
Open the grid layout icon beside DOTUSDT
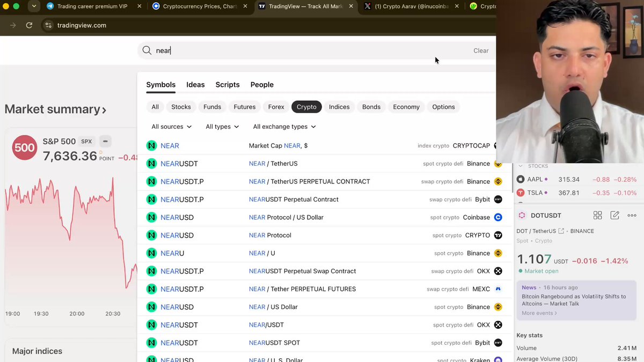[597, 215]
